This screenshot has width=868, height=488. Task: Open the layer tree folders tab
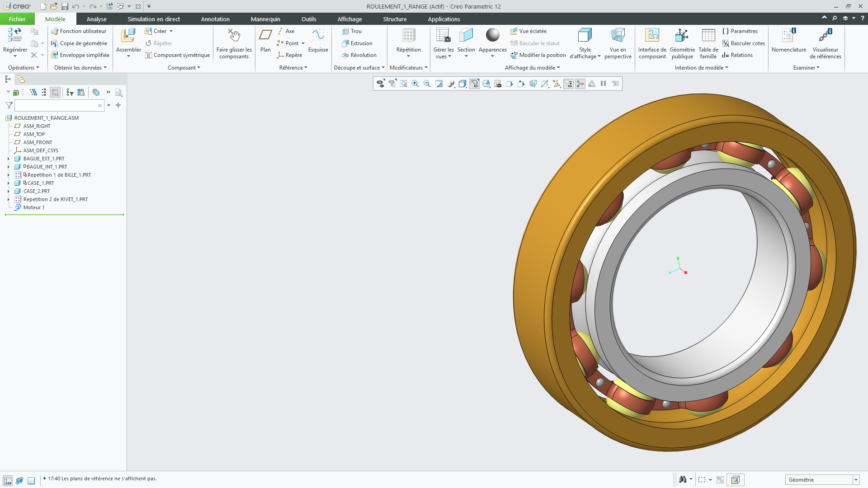[21, 79]
